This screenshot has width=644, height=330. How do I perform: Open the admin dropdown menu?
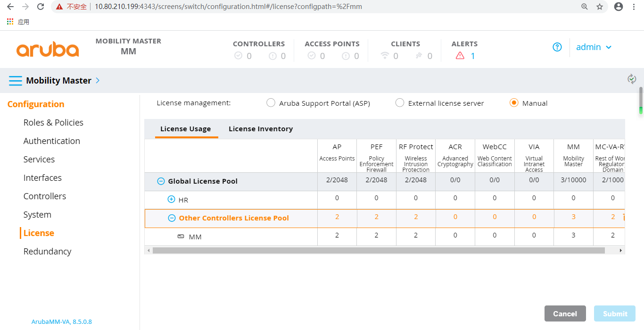[x=594, y=47]
